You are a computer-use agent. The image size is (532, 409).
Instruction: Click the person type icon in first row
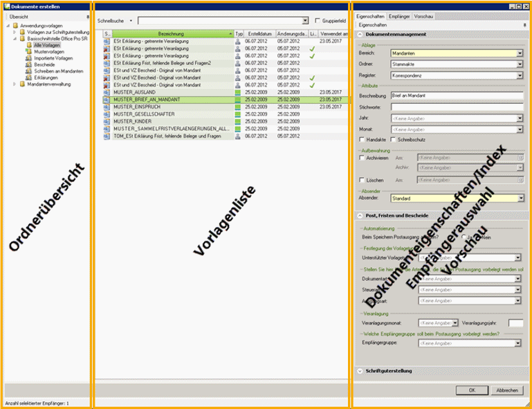239,42
